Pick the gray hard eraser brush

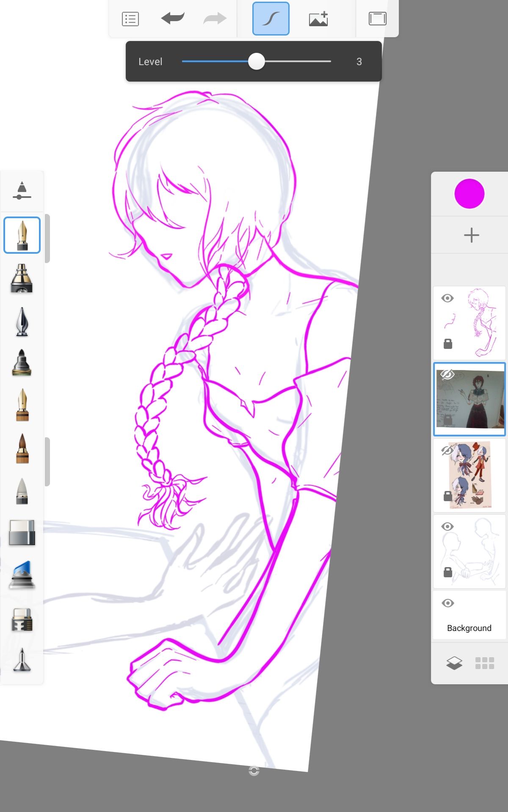(x=22, y=532)
